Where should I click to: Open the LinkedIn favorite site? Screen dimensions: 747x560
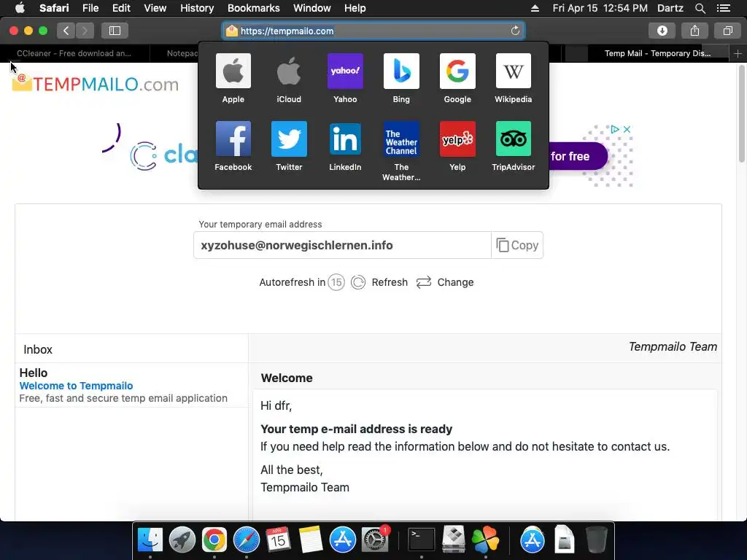(345, 146)
